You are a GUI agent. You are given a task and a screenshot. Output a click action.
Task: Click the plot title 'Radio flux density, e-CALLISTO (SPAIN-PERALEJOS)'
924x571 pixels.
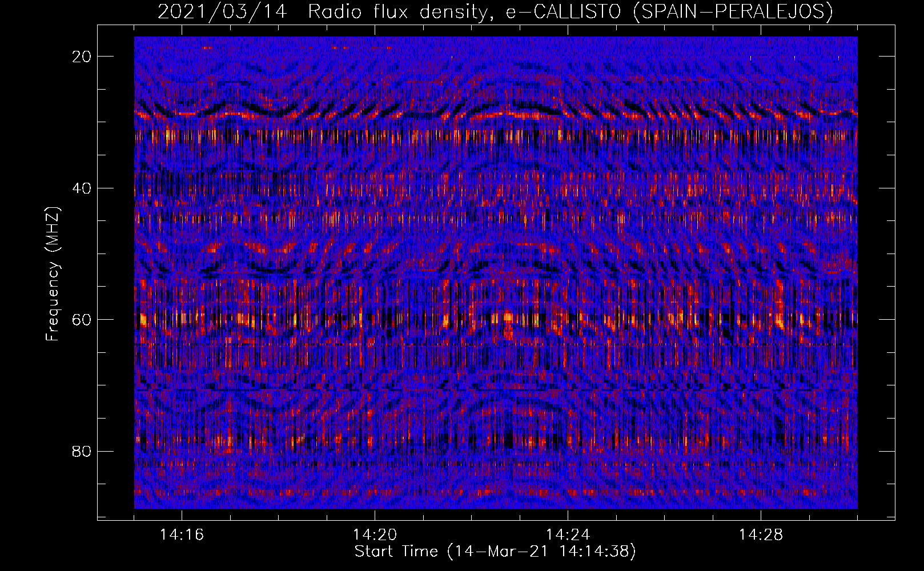(571, 12)
